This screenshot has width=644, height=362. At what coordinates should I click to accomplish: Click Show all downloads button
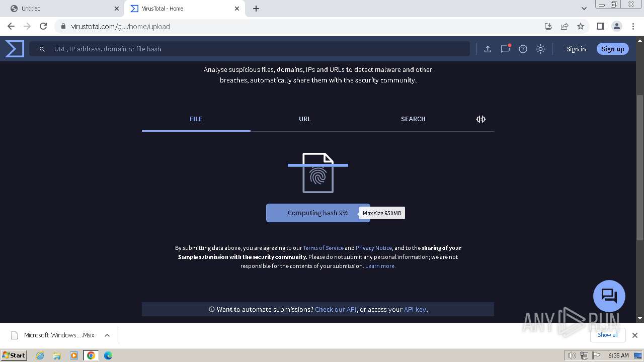tap(607, 335)
